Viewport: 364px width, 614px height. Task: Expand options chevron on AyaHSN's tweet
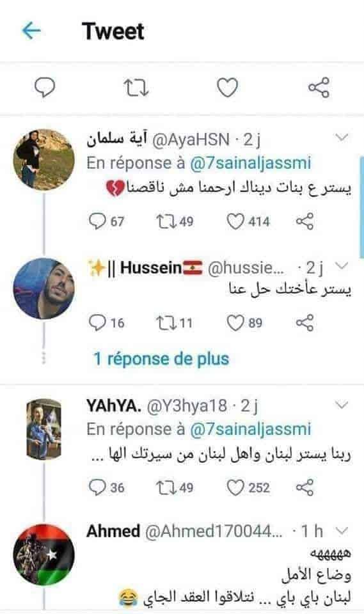(342, 138)
